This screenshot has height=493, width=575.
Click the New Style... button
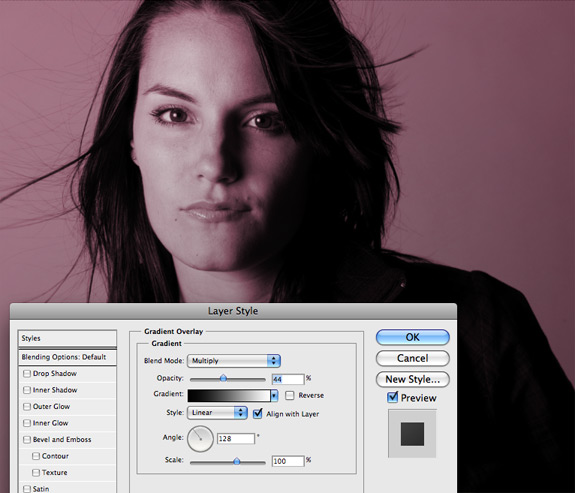413,379
